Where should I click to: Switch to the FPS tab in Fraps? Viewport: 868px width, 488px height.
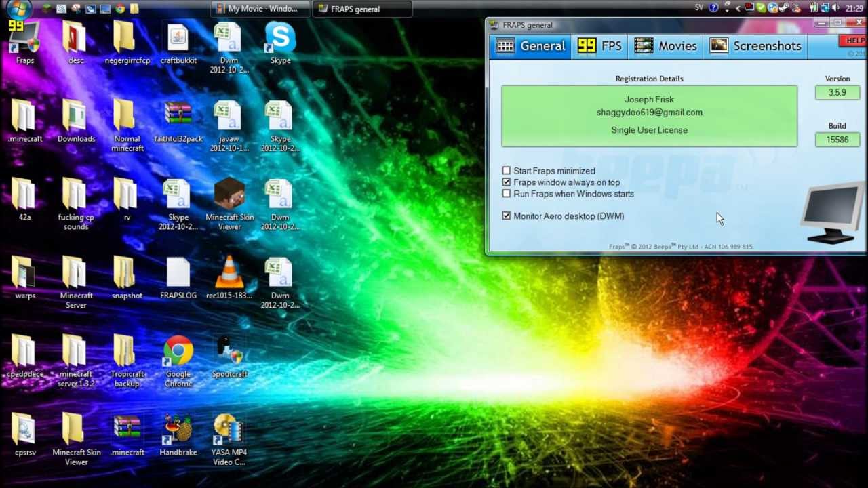click(x=599, y=46)
